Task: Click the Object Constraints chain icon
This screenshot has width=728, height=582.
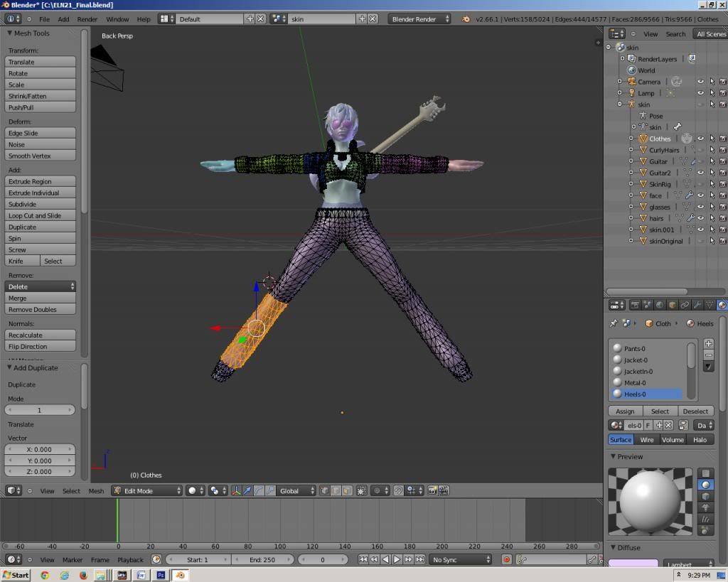Action: (x=685, y=305)
